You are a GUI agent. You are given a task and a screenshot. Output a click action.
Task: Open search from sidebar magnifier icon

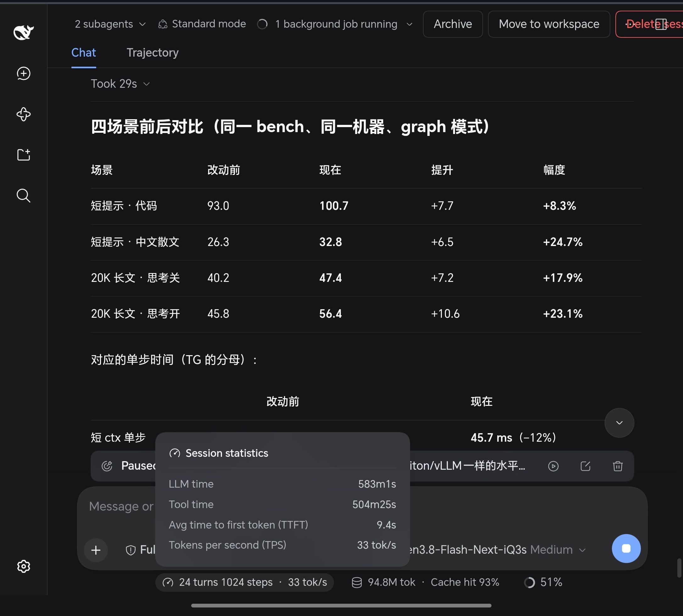(x=23, y=196)
